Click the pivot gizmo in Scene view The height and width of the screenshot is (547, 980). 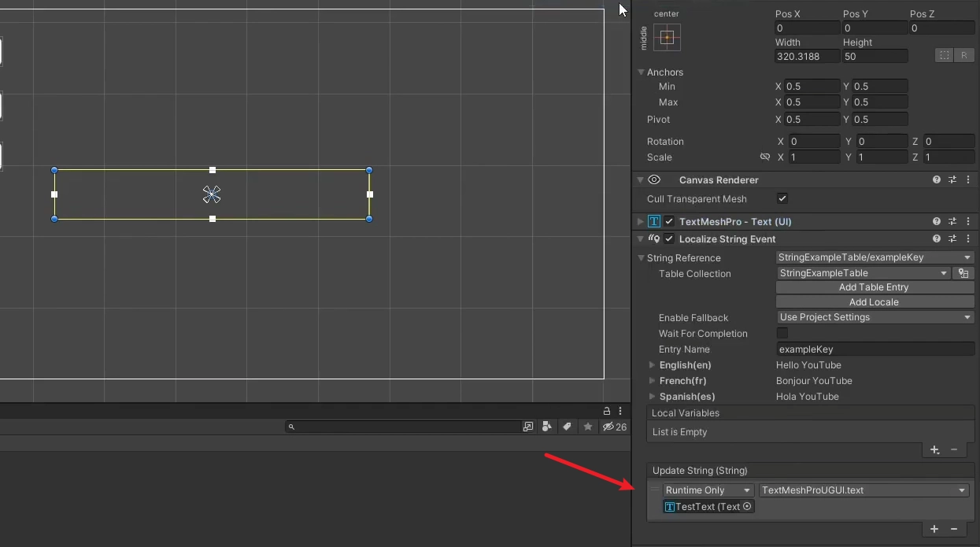click(212, 194)
